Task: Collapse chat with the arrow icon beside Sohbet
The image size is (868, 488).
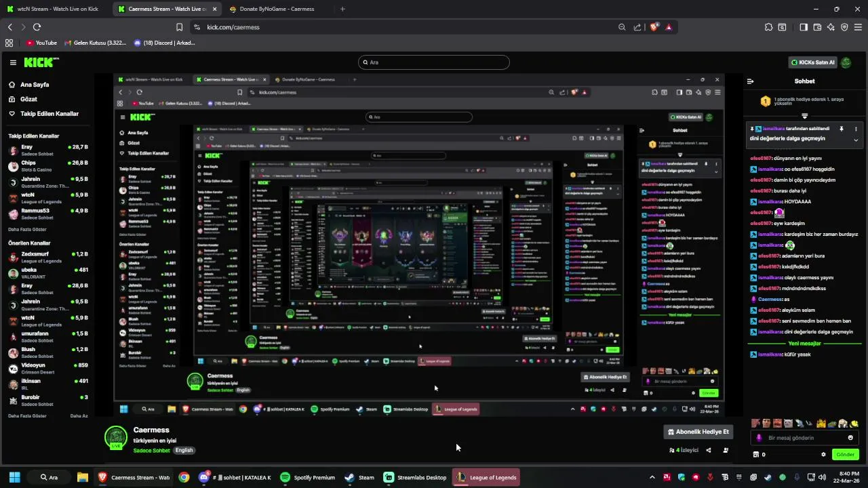Action: (751, 81)
